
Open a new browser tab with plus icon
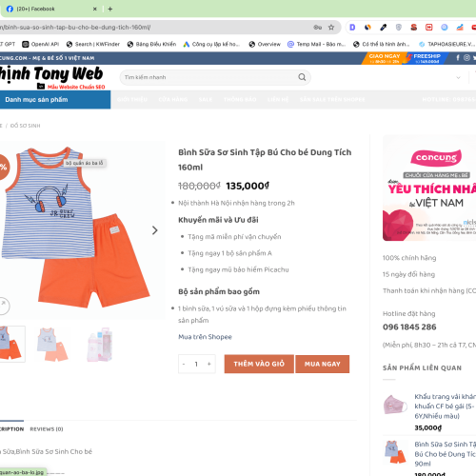tap(110, 9)
